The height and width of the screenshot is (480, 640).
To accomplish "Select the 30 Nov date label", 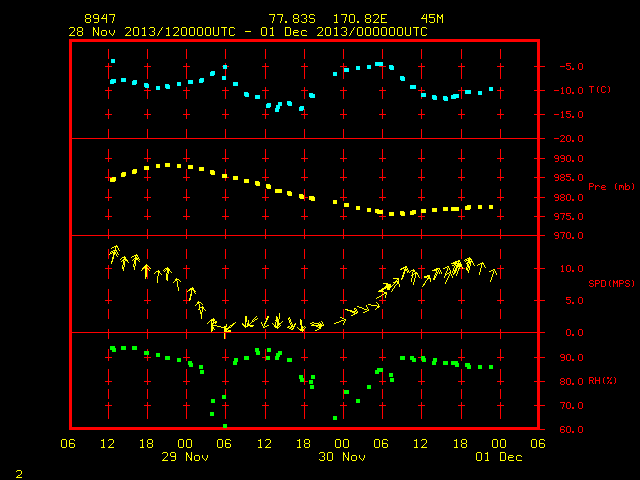I will [342, 457].
